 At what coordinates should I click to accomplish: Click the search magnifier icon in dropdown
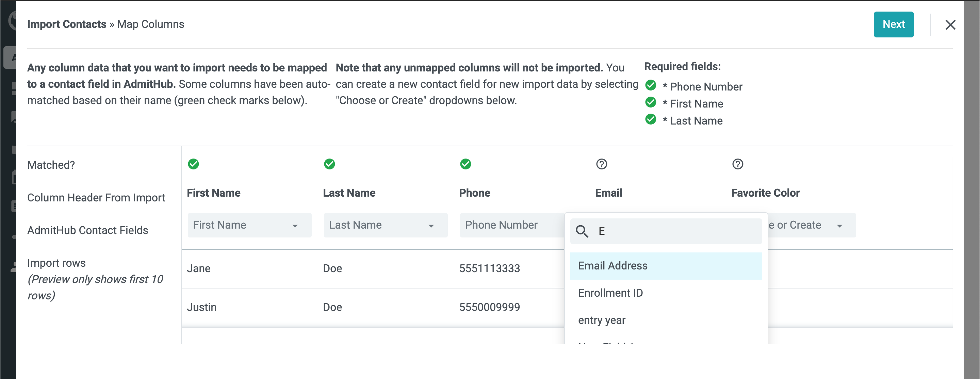[582, 231]
